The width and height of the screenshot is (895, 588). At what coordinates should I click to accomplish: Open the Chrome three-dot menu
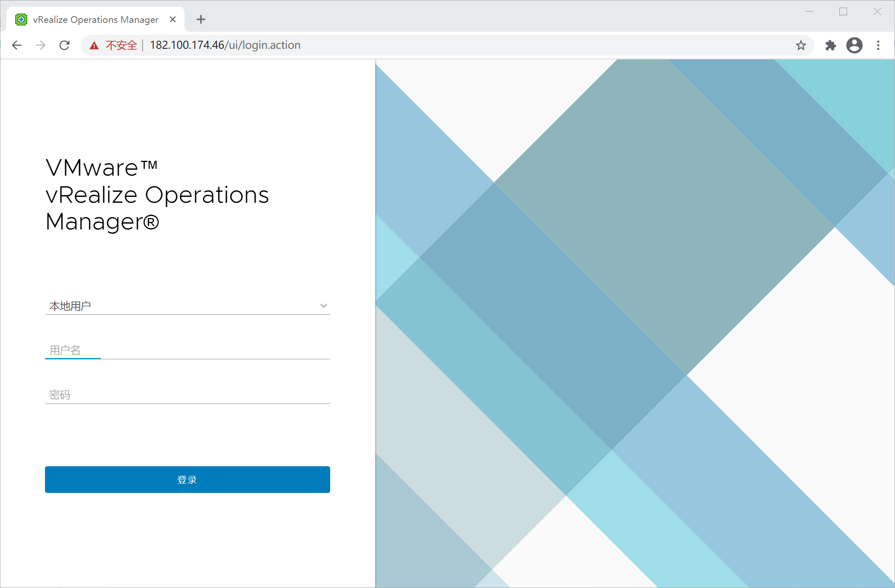(x=878, y=45)
